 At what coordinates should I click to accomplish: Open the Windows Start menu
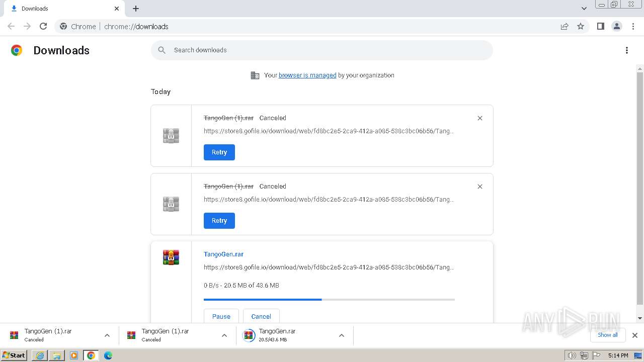coord(14,355)
